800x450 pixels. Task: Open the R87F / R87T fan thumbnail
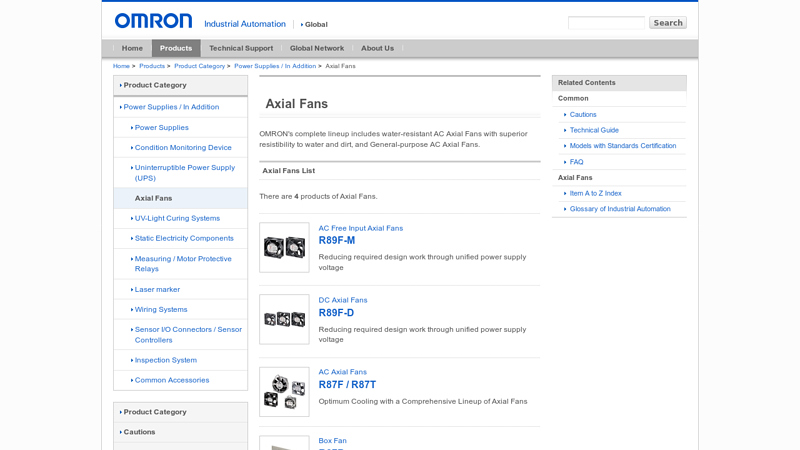[x=284, y=391]
